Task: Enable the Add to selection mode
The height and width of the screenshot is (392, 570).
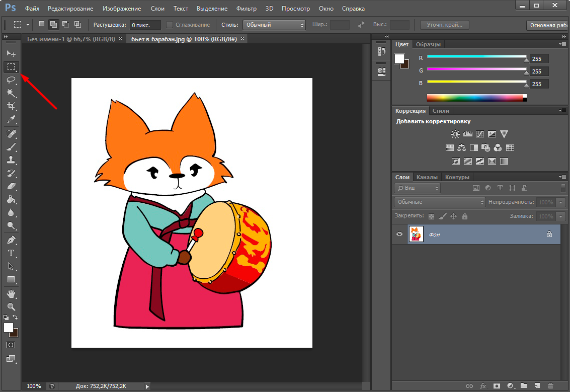Action: click(x=53, y=24)
